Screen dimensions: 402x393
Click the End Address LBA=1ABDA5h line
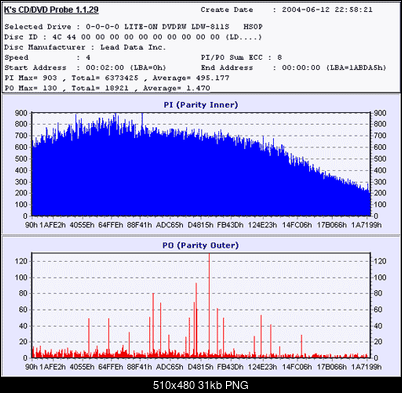click(x=294, y=68)
